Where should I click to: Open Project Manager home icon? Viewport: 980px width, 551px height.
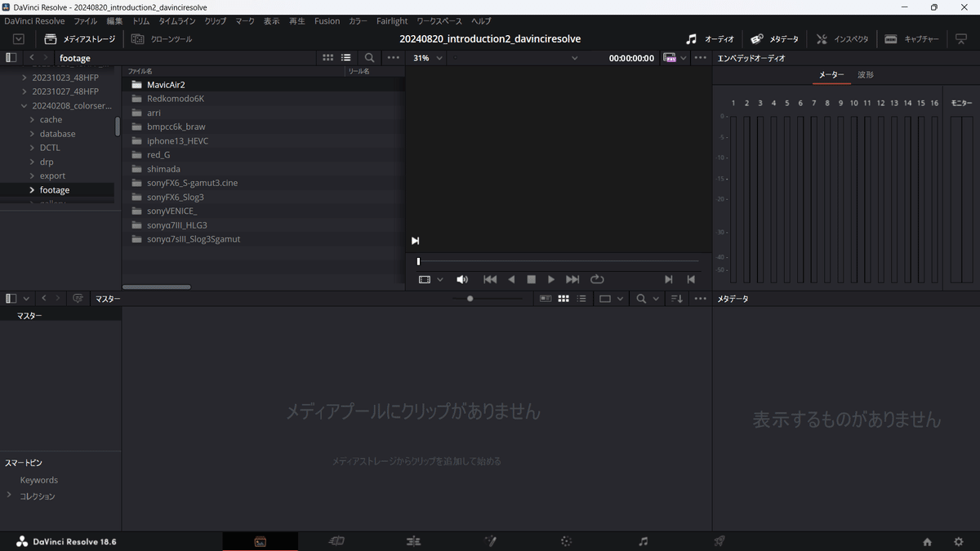coord(927,542)
